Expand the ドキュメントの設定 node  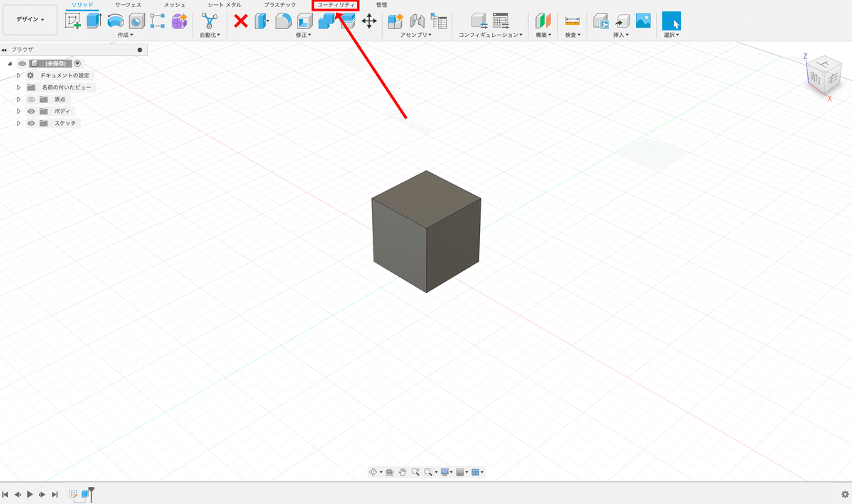[19, 75]
